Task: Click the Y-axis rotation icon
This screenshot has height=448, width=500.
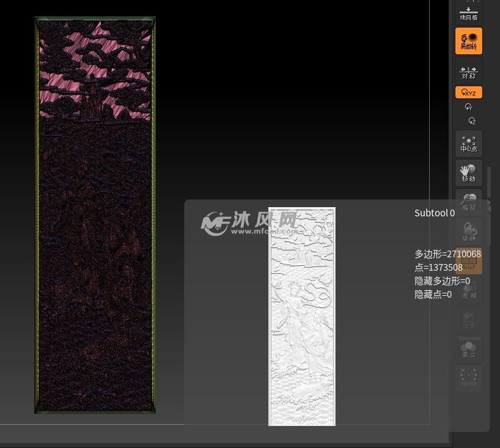Action: coord(469,107)
